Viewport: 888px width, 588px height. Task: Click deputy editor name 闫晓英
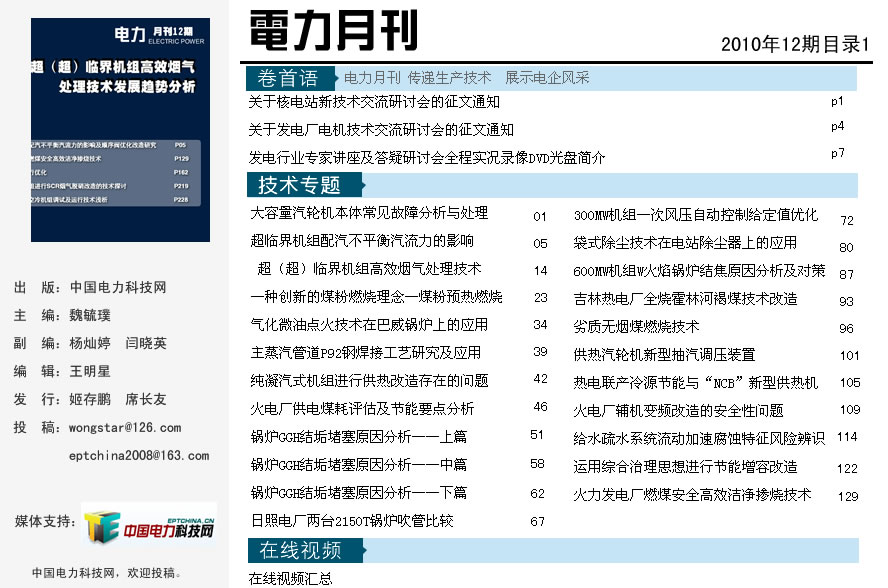(146, 343)
